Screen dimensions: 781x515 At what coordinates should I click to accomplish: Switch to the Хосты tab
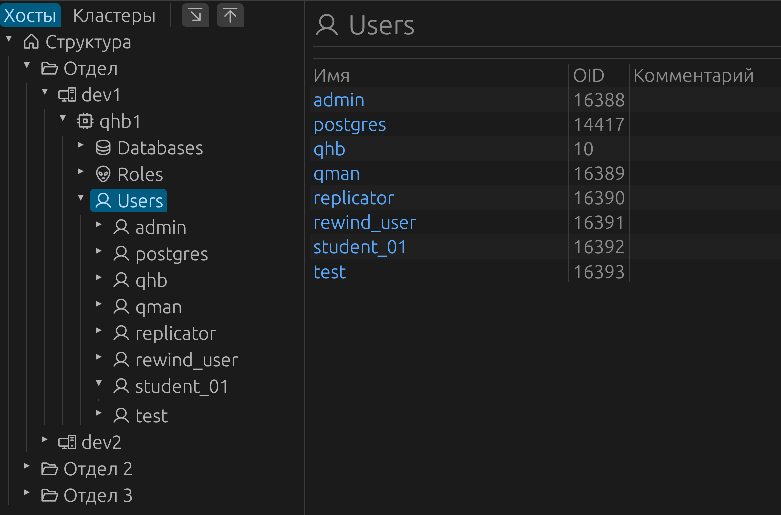coord(31,15)
